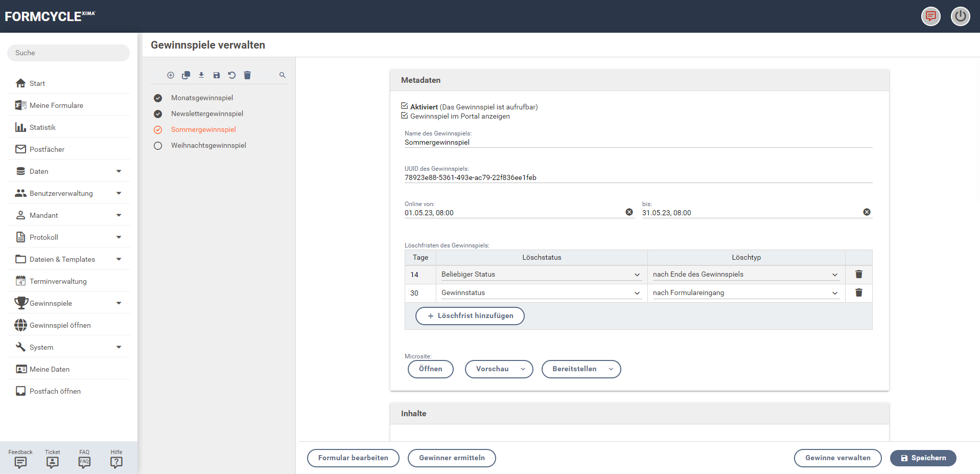Open the 'nach Formulareingang' Löschtyp dropdown
Screen dimensions: 980x474
tap(745, 293)
